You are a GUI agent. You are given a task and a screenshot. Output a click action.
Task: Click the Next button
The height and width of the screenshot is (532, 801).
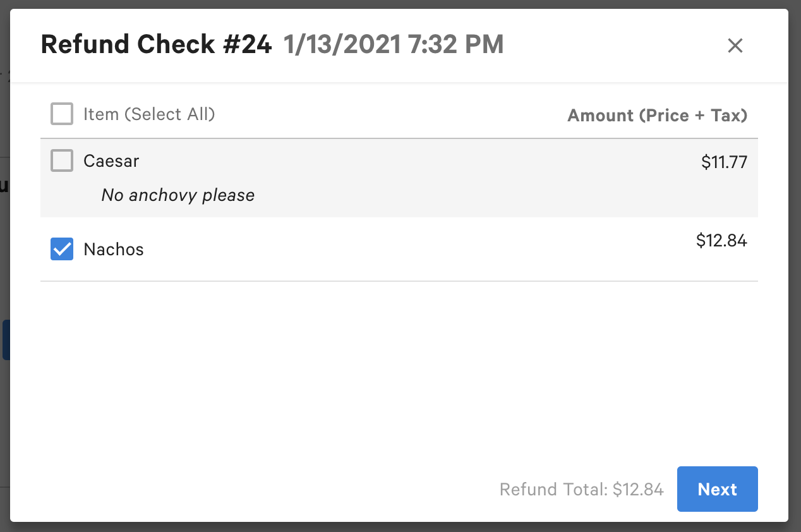(717, 489)
